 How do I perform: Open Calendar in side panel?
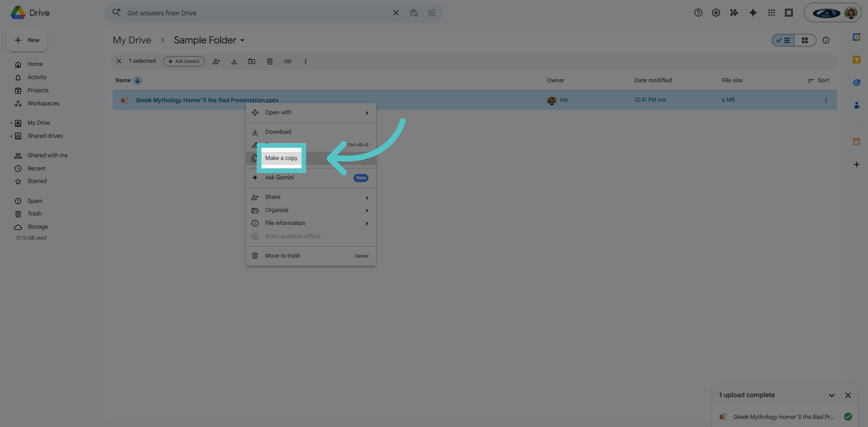856,37
